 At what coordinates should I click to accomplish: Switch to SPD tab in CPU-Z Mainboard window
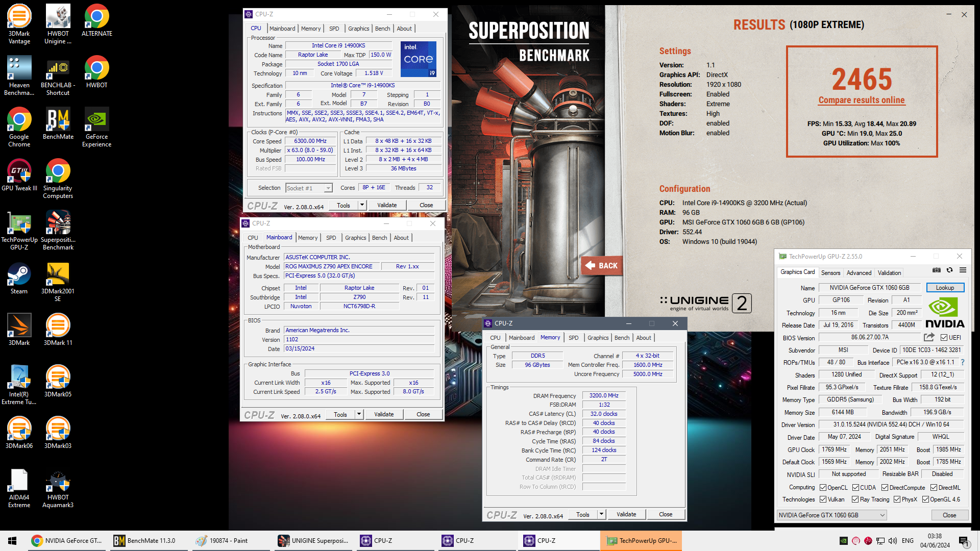pos(331,238)
